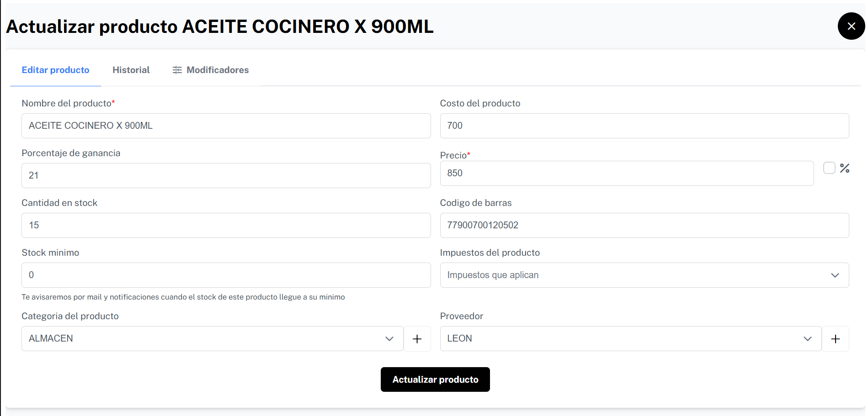
Task: Click the Stock minimo field showing 0
Action: pos(226,275)
